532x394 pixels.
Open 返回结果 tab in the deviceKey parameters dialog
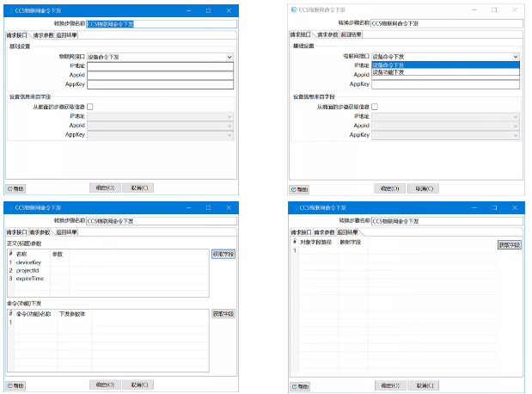point(66,232)
